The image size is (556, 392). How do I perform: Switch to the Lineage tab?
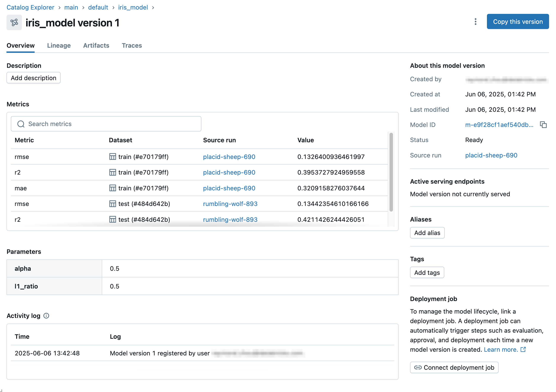click(x=59, y=45)
